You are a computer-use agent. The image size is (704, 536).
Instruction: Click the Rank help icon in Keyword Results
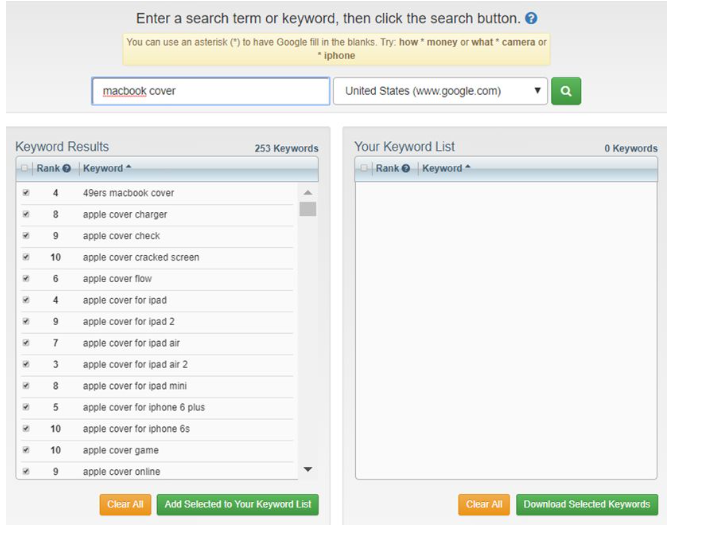point(66,168)
